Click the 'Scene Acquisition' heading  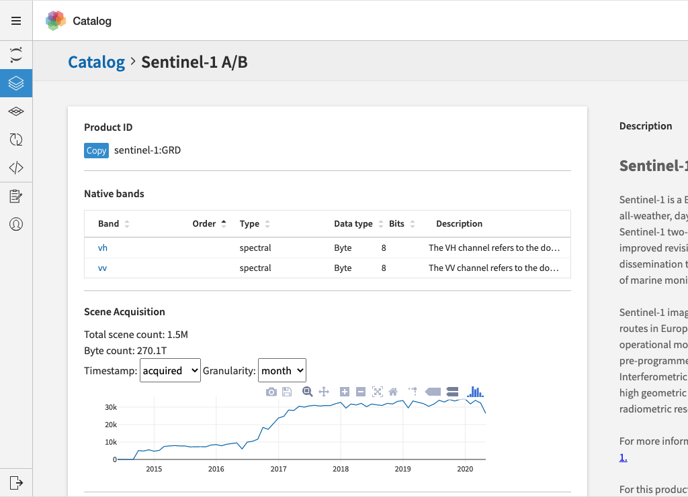click(125, 312)
